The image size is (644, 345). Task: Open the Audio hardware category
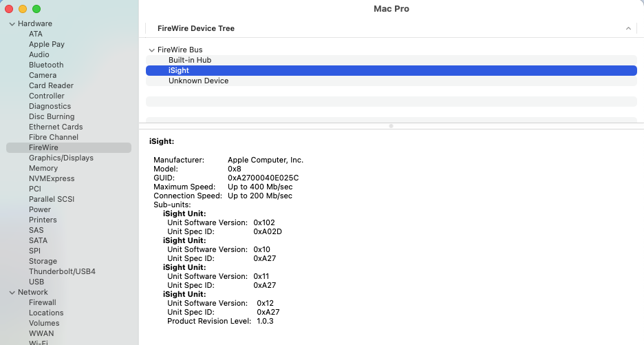39,54
